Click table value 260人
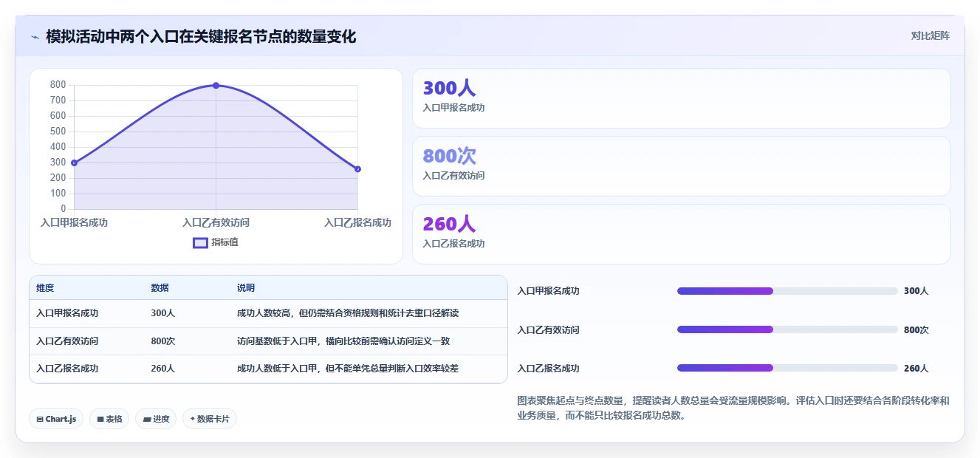Screen dimensions: 980x458 point(162,369)
